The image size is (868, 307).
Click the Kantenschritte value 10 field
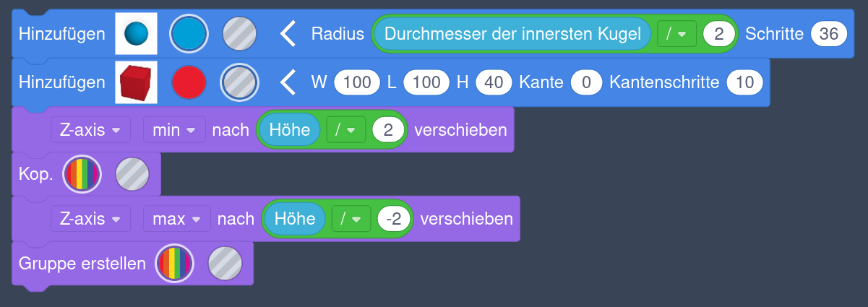click(744, 82)
